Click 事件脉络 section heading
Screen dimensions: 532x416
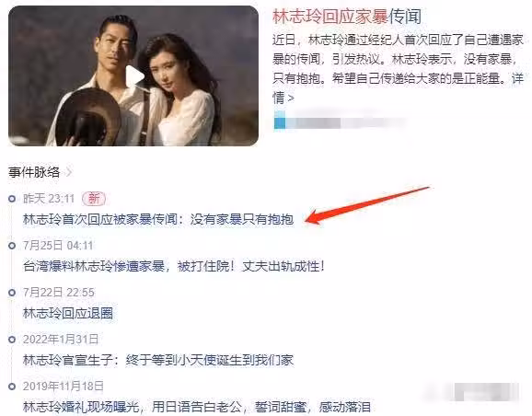[x=34, y=172]
